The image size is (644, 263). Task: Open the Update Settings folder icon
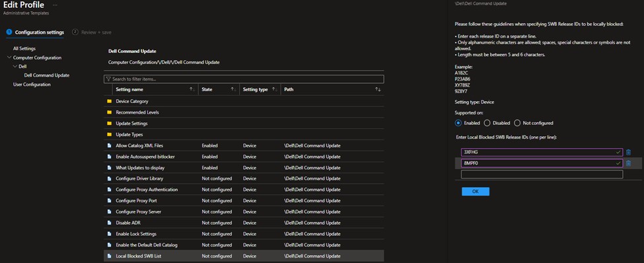tap(109, 124)
